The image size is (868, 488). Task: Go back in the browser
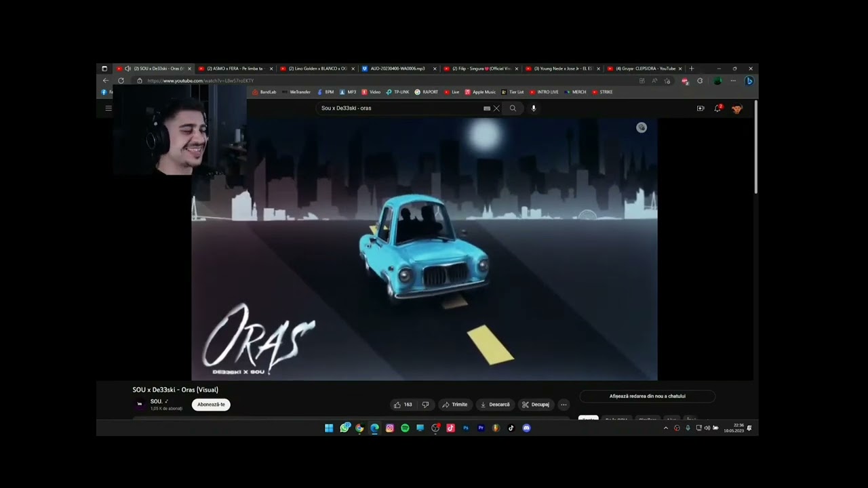[105, 81]
